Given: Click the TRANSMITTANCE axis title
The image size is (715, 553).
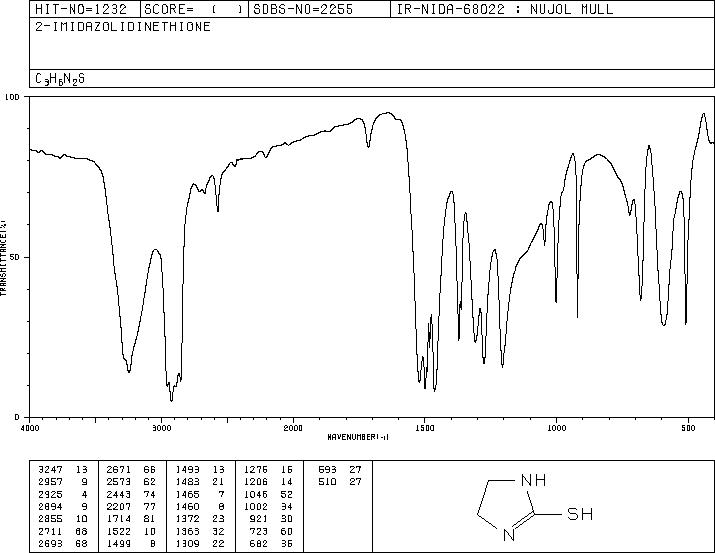Looking at the screenshot, I should [x=4, y=258].
